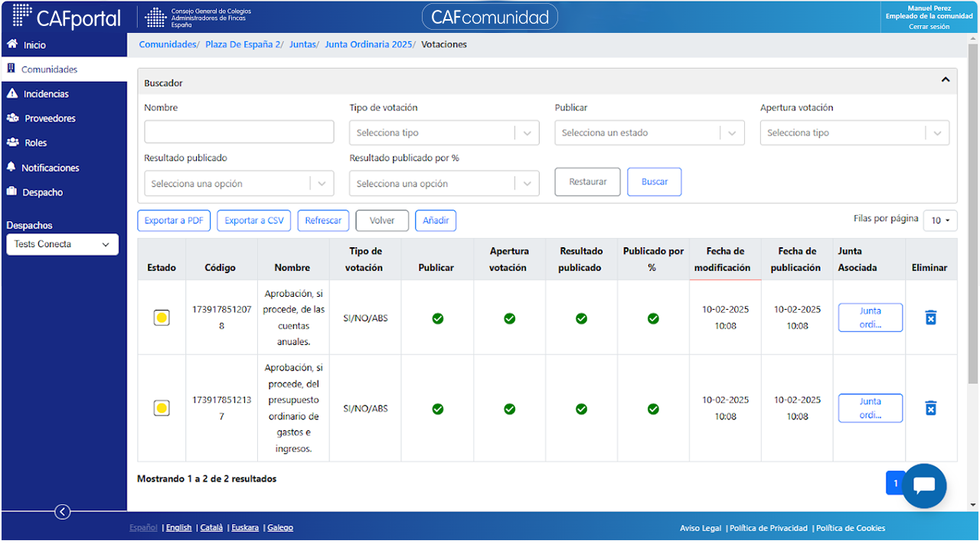Open the Filas por página dropdown
Image resolution: width=980 pixels, height=554 pixels.
click(x=940, y=220)
